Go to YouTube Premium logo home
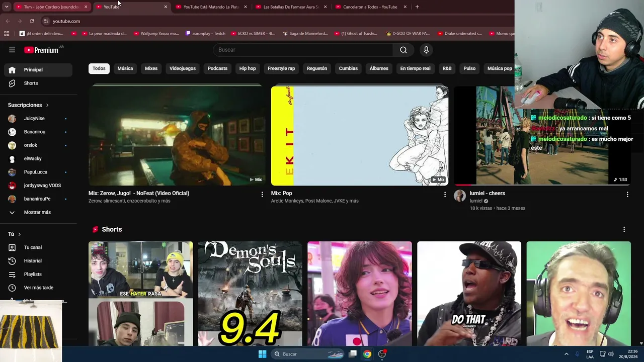Image resolution: width=644 pixels, height=362 pixels. 41,50
